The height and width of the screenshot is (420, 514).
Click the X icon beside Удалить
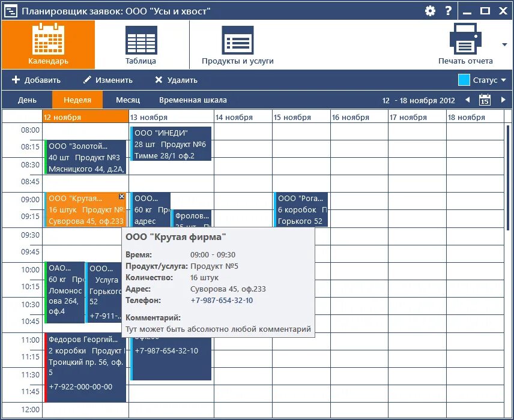pos(159,80)
